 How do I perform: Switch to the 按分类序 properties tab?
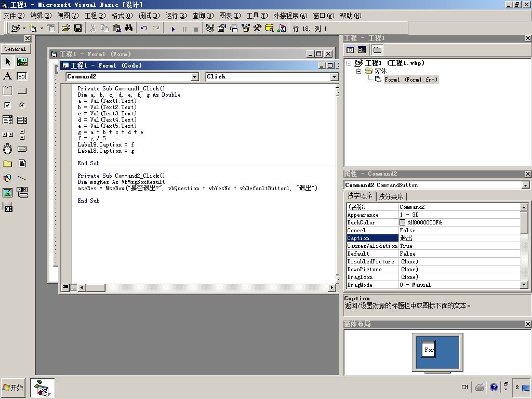click(x=391, y=196)
